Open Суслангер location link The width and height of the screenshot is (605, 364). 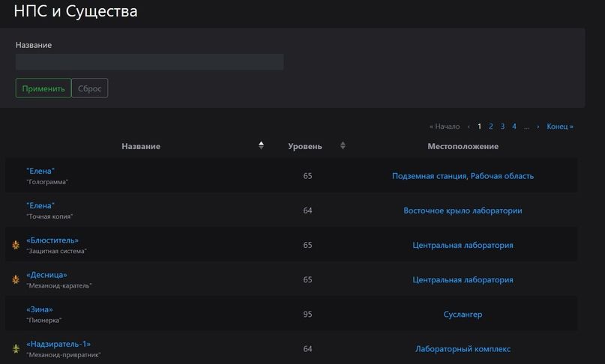(463, 315)
